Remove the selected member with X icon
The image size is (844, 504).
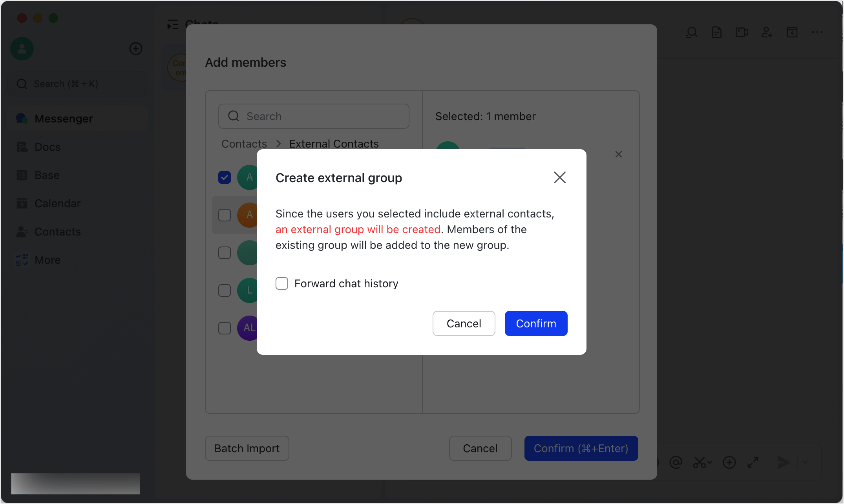pyautogui.click(x=619, y=154)
